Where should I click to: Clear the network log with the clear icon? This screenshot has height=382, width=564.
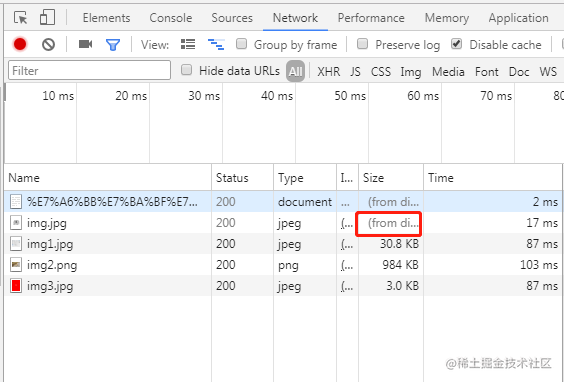(x=48, y=45)
